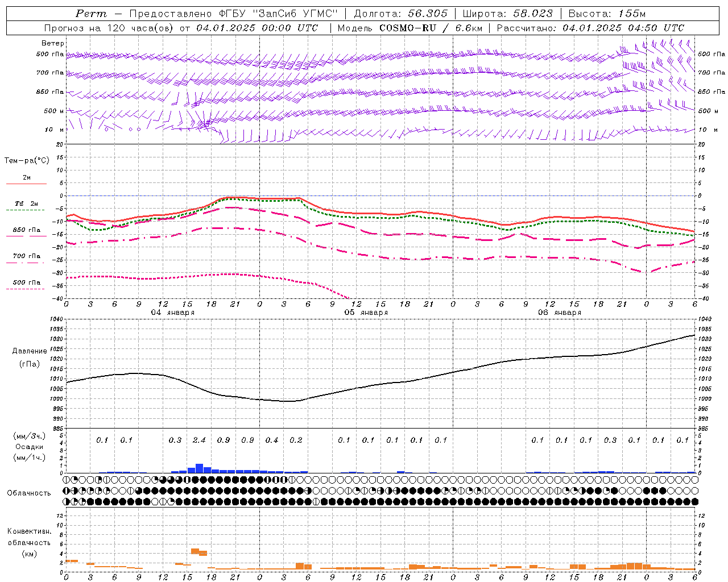The image size is (728, 582).
Task: Click the "0.4" precipitation value
Action: (x=272, y=440)
